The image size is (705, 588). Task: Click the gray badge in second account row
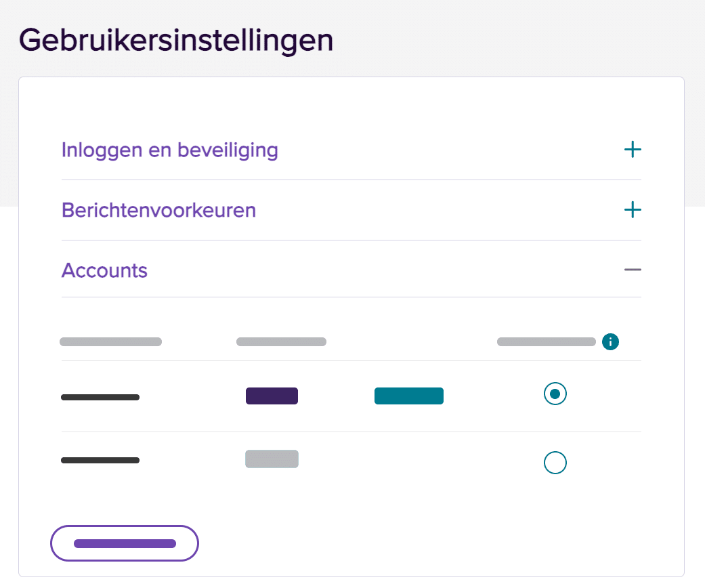pos(272,459)
